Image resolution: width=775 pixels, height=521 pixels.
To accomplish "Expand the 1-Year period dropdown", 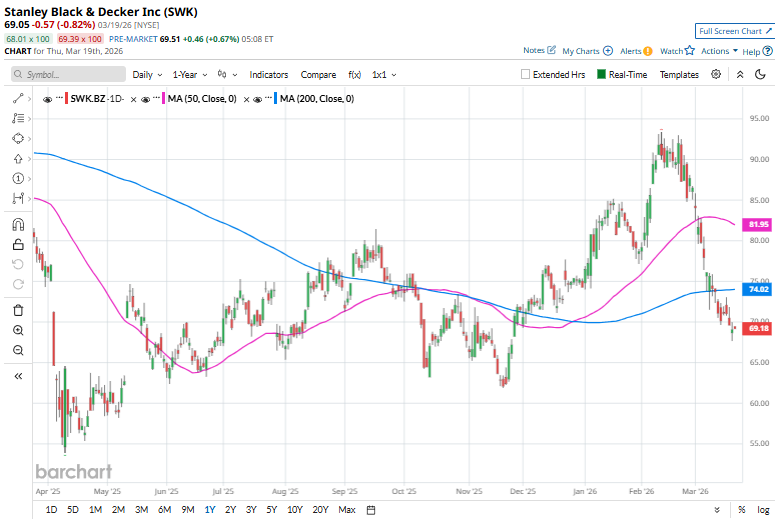I will (x=189, y=74).
